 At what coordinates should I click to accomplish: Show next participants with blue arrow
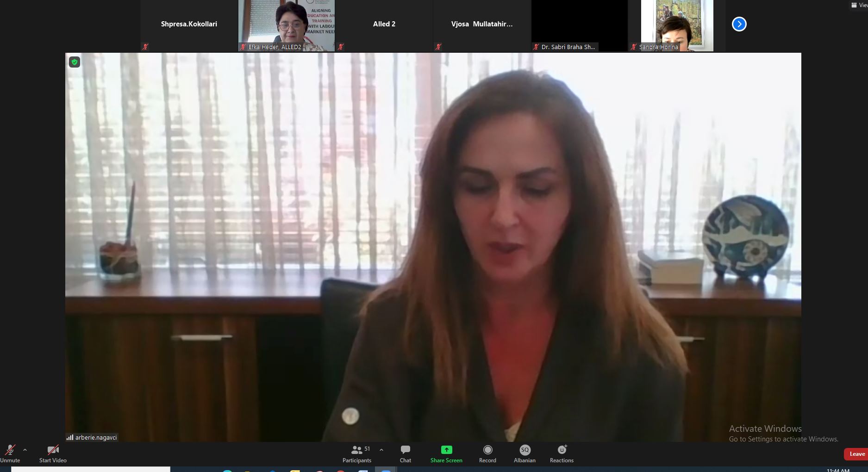coord(739,24)
